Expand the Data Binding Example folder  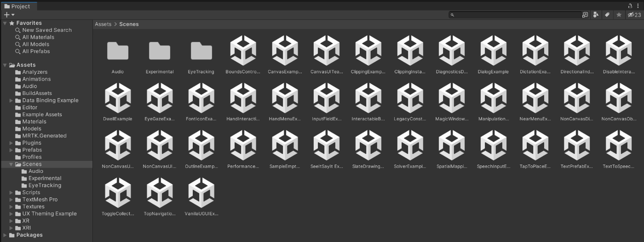pos(11,100)
